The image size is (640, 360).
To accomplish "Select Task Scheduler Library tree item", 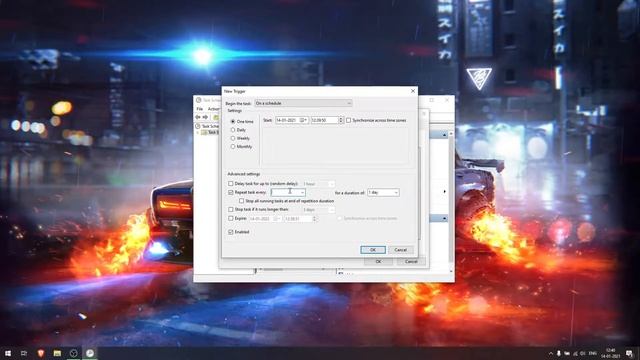I will pyautogui.click(x=211, y=132).
